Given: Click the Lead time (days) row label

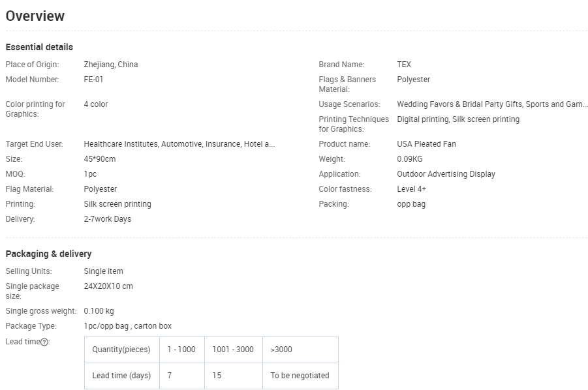Looking at the screenshot, I should click(121, 376).
